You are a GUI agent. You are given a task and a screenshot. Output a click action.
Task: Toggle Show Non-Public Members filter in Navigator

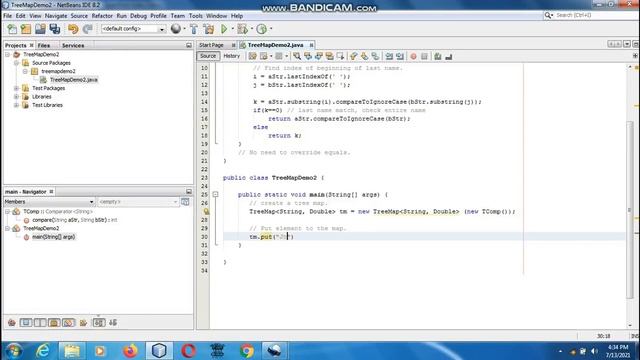54,323
